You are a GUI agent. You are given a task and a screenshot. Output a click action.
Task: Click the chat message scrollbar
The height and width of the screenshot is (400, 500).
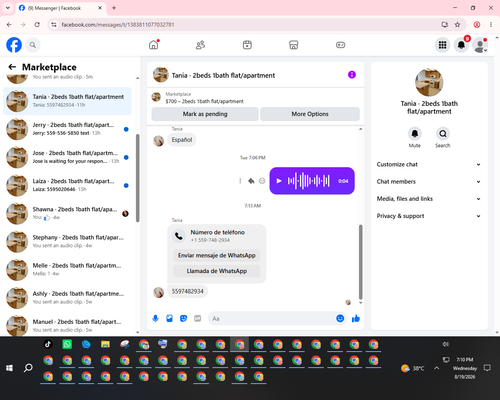click(x=360, y=261)
